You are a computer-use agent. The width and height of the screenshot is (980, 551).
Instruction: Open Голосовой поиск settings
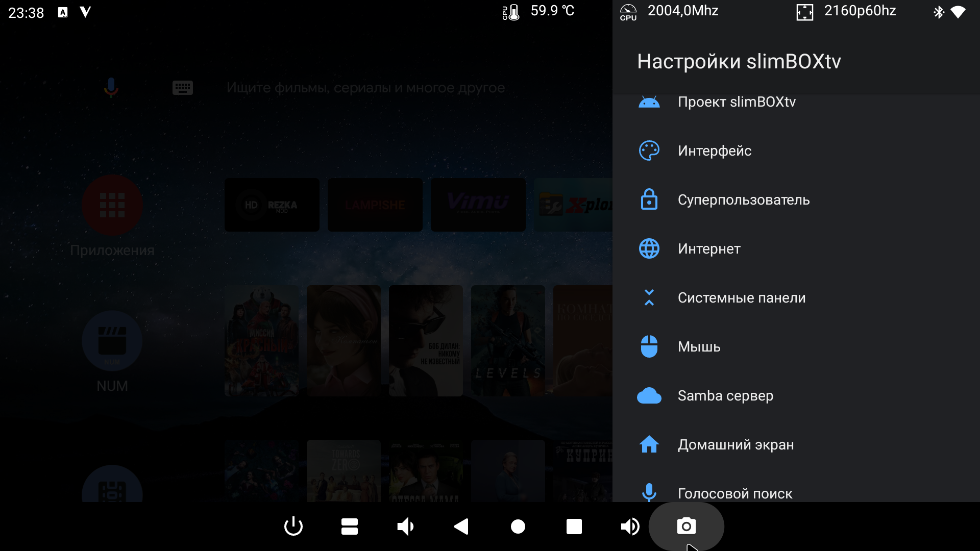pyautogui.click(x=734, y=493)
